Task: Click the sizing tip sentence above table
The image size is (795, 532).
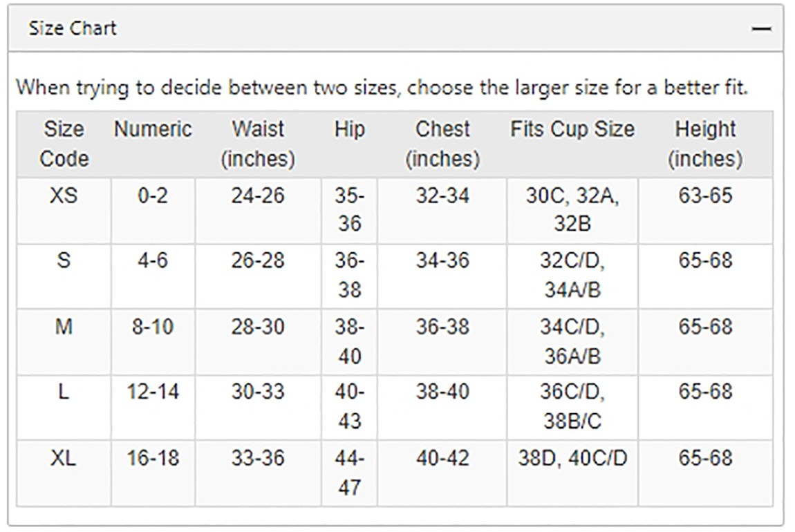Action: [x=382, y=88]
